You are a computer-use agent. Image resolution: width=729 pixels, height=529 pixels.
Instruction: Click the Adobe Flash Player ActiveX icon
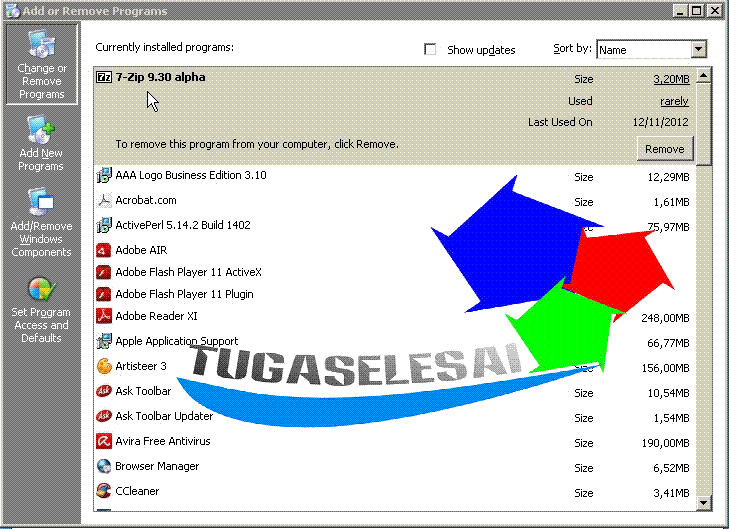(104, 272)
